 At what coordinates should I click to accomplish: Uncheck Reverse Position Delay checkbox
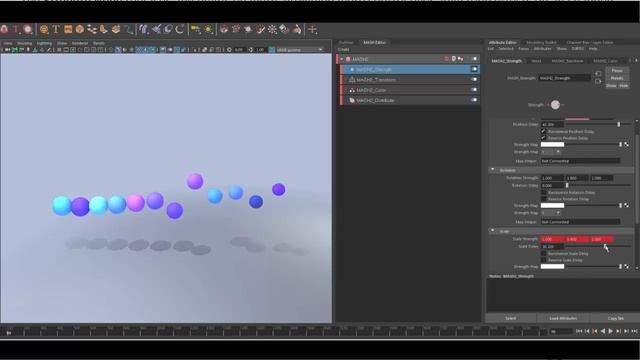click(543, 138)
